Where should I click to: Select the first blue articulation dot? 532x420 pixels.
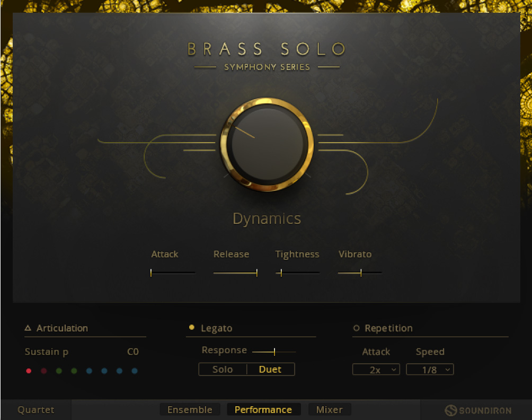[89, 371]
